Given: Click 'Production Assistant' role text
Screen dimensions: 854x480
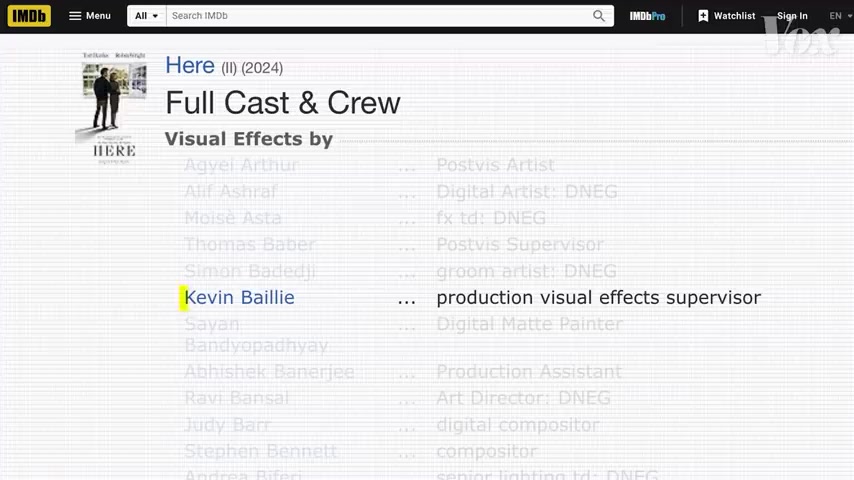Looking at the screenshot, I should point(529,372).
